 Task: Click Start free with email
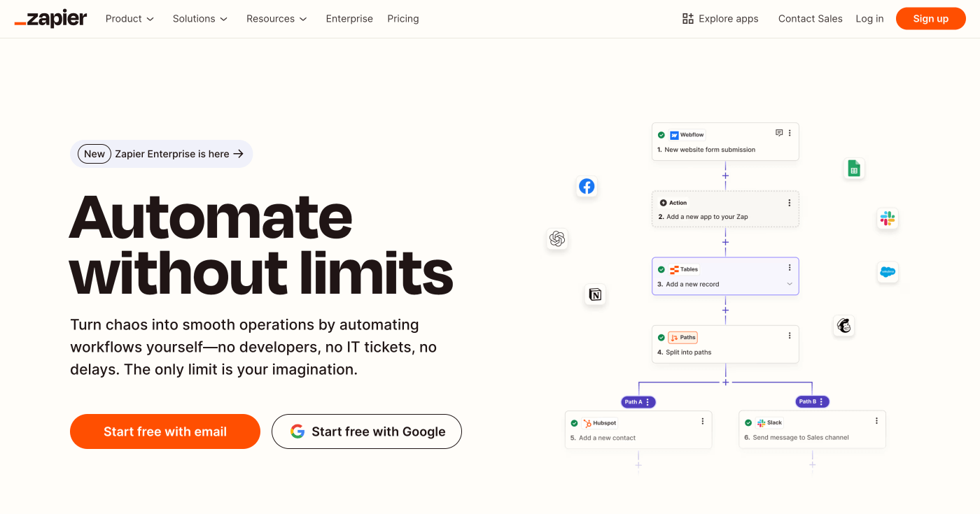click(x=165, y=431)
